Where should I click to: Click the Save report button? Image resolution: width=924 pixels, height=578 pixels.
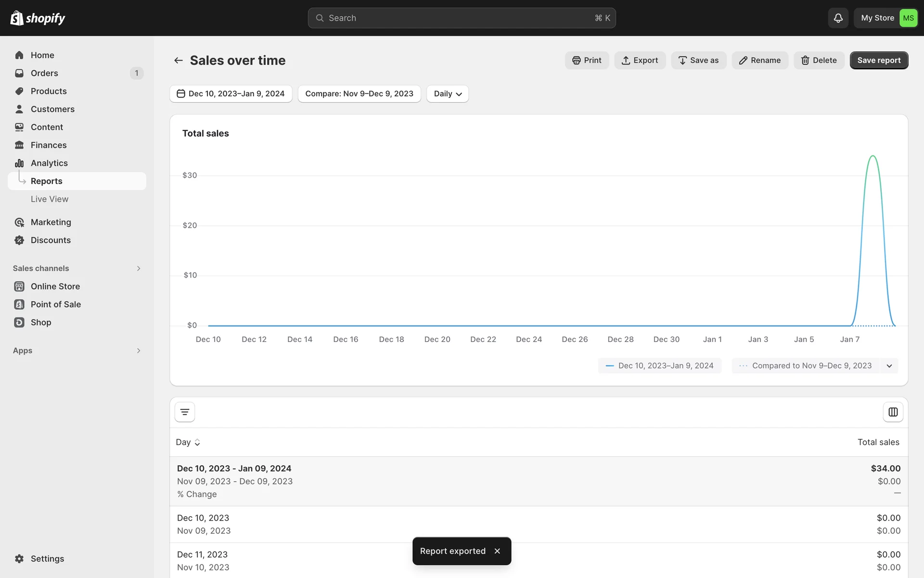[x=878, y=61]
